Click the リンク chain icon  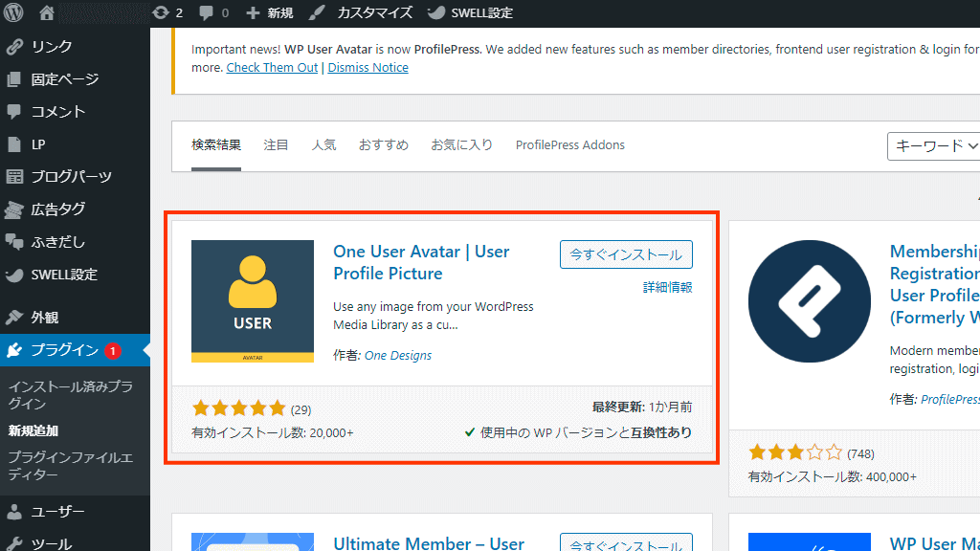coord(14,47)
